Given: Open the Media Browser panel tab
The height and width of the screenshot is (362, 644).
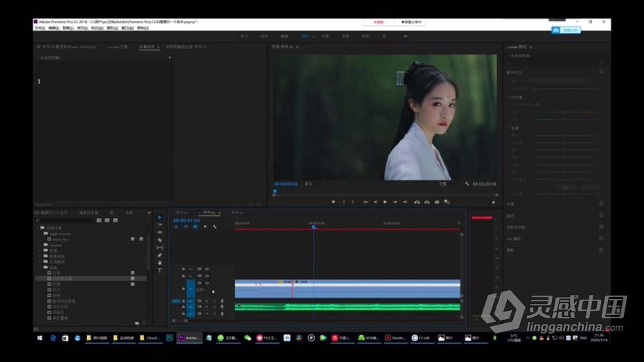Looking at the screenshot, I should click(89, 212).
